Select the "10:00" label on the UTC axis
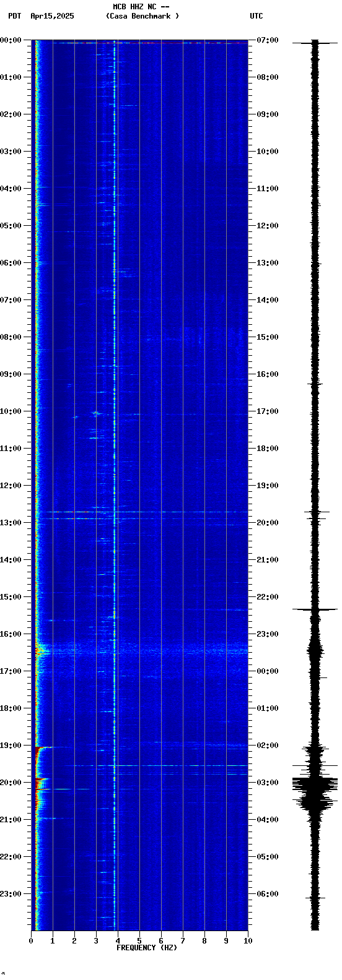The width and height of the screenshot is (342, 980). click(268, 152)
